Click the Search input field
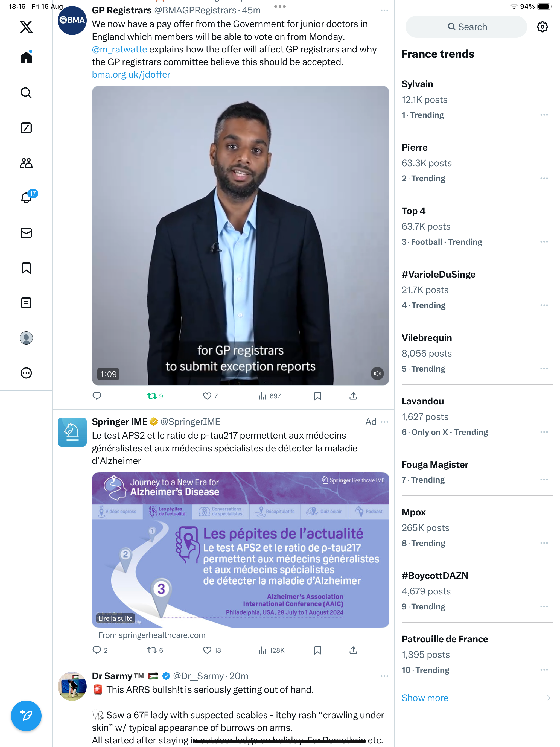Screen dimensions: 560x747 (466, 27)
